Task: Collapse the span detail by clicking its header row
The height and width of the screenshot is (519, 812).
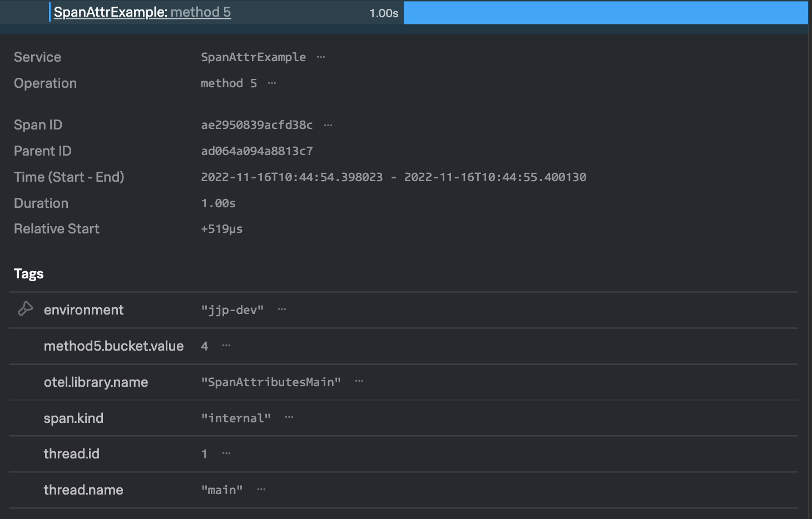Action: [x=222, y=12]
